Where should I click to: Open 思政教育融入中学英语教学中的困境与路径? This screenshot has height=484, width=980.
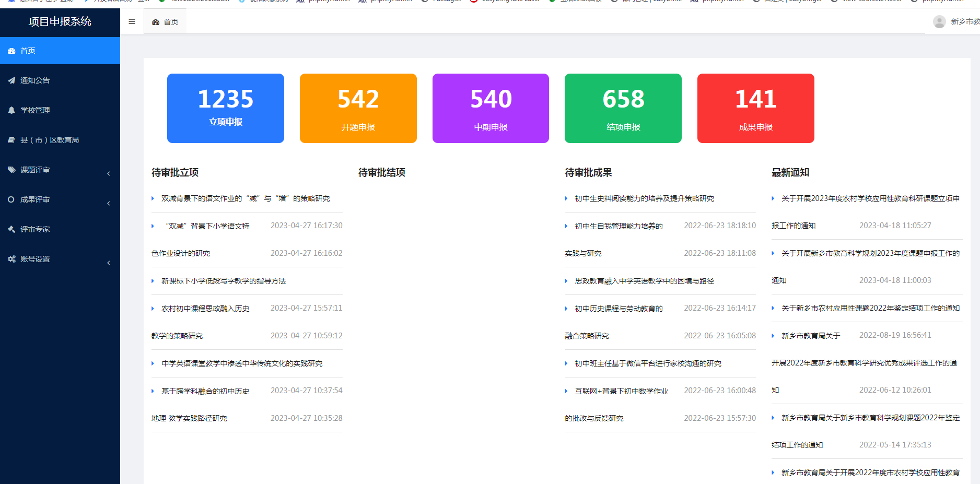click(x=644, y=281)
